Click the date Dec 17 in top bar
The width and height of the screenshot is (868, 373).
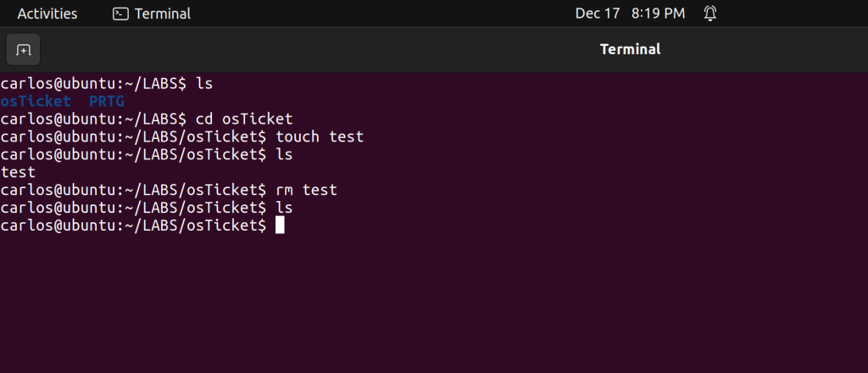pyautogui.click(x=598, y=14)
